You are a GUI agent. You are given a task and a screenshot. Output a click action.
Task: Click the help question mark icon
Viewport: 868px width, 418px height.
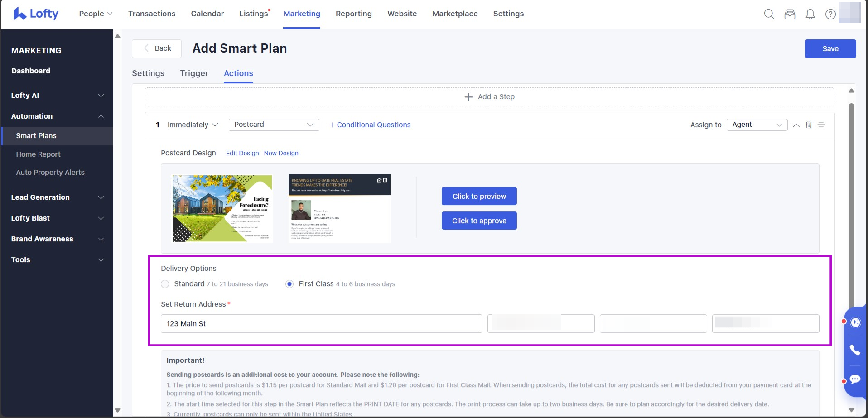point(830,14)
